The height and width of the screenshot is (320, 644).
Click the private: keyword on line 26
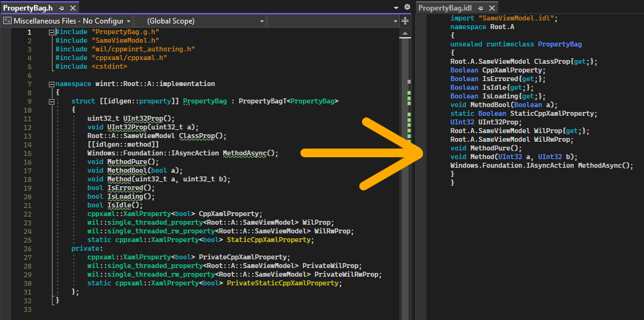pyautogui.click(x=87, y=248)
